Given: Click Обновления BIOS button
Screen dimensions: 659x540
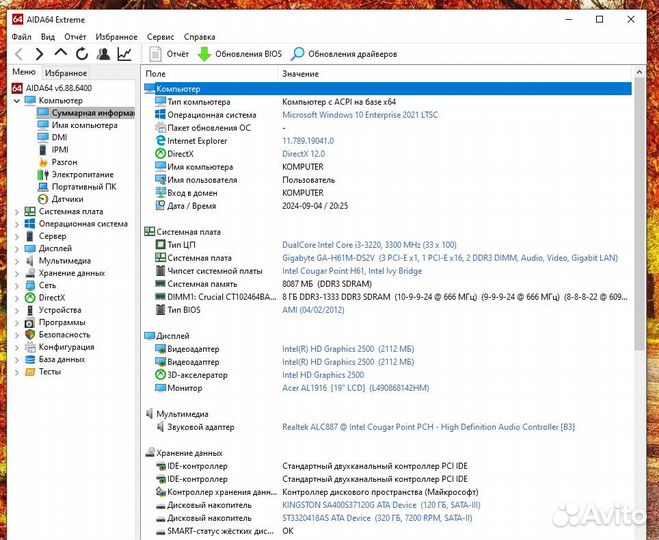Looking at the screenshot, I should [240, 54].
